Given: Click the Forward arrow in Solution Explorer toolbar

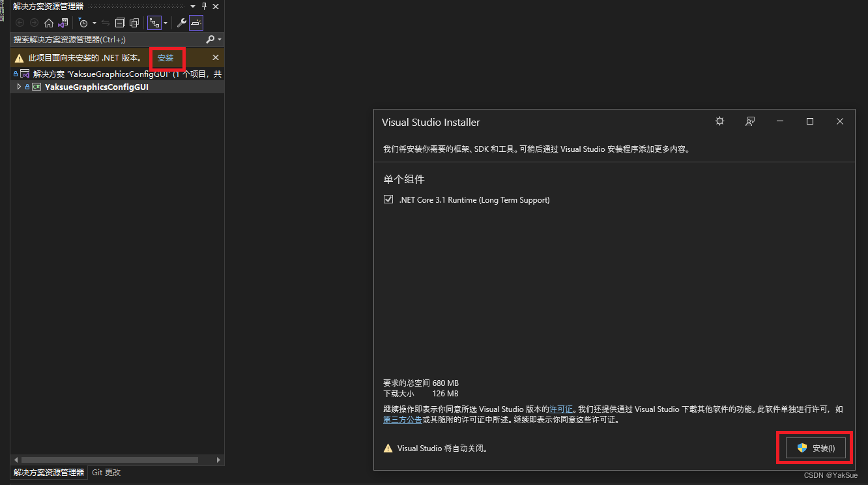Looking at the screenshot, I should pos(34,23).
